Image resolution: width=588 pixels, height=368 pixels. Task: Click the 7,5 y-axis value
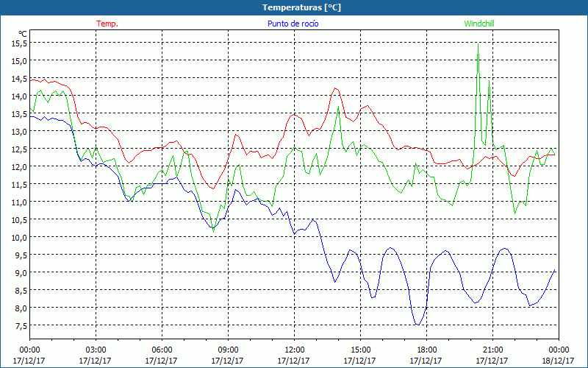point(21,326)
